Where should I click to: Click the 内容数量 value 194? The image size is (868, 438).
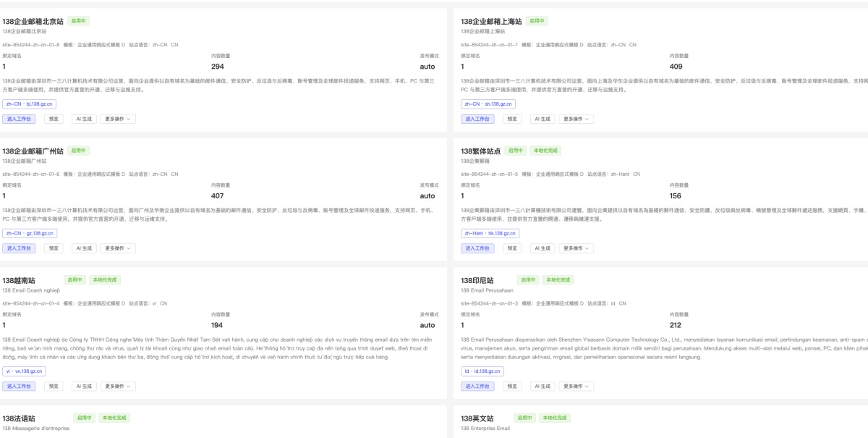[x=217, y=325]
